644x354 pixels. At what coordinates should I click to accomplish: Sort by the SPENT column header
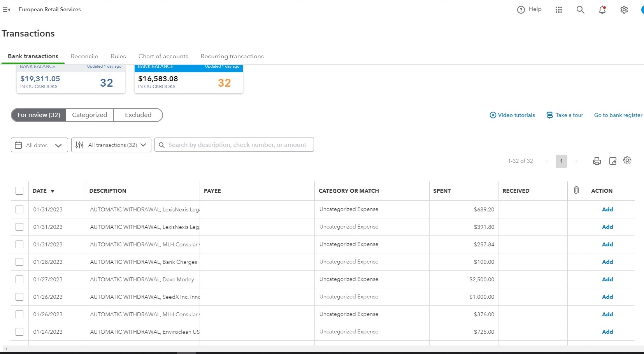(x=442, y=191)
